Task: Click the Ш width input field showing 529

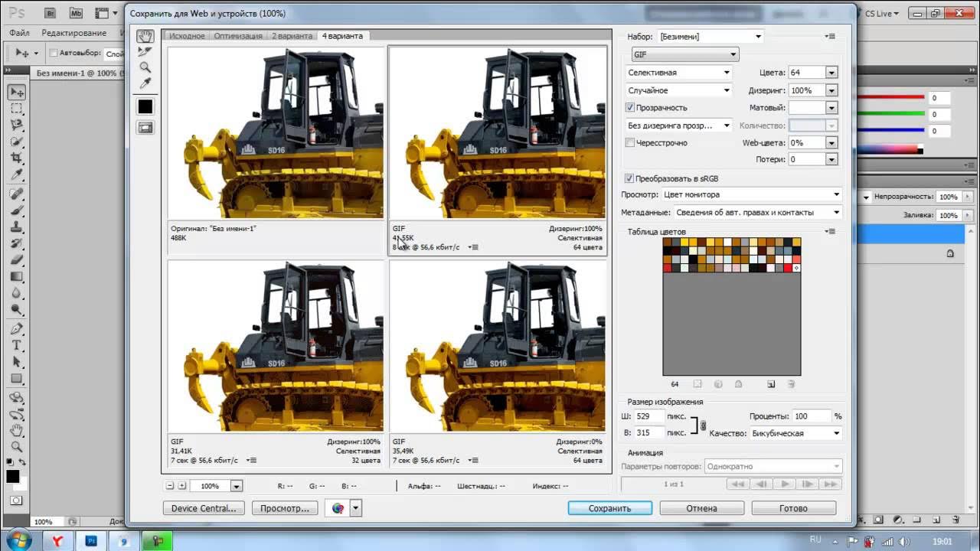Action: [650, 416]
